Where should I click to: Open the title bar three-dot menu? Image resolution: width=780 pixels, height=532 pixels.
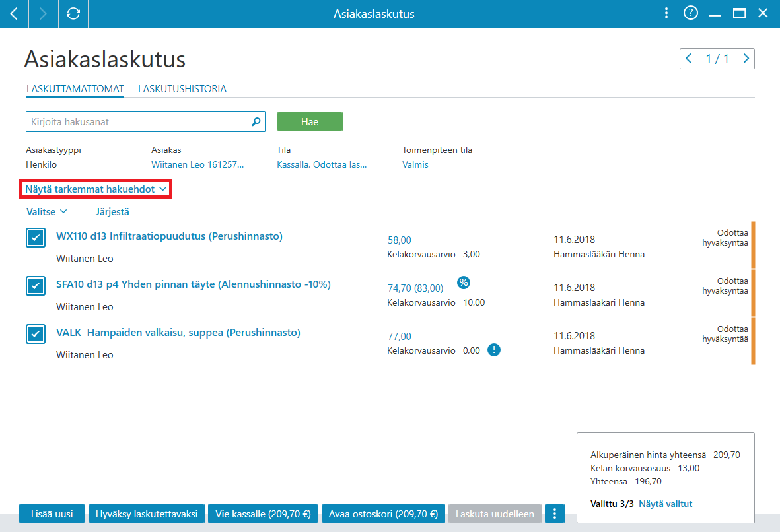coord(666,13)
